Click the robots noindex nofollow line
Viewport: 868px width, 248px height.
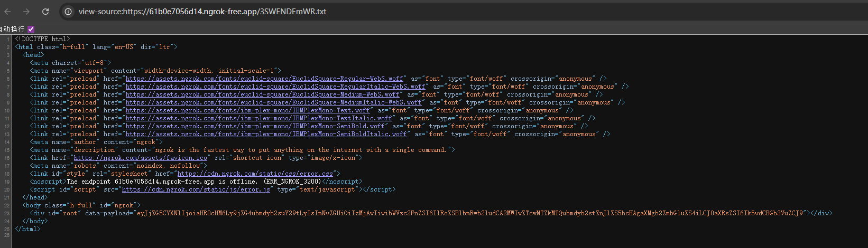click(118, 166)
